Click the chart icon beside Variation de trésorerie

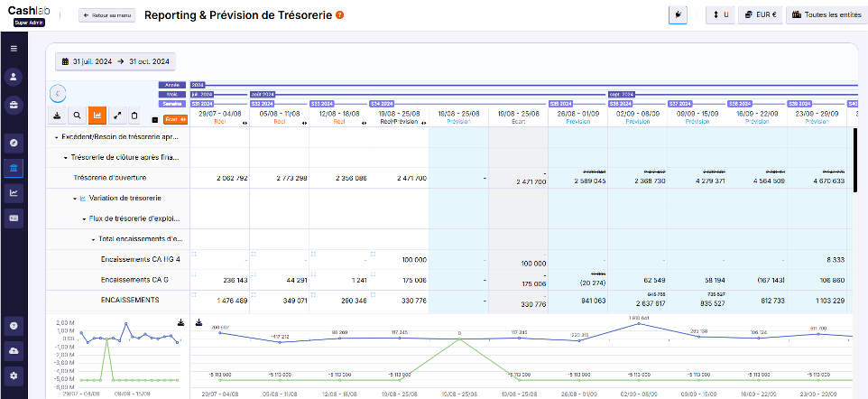pyautogui.click(x=82, y=198)
